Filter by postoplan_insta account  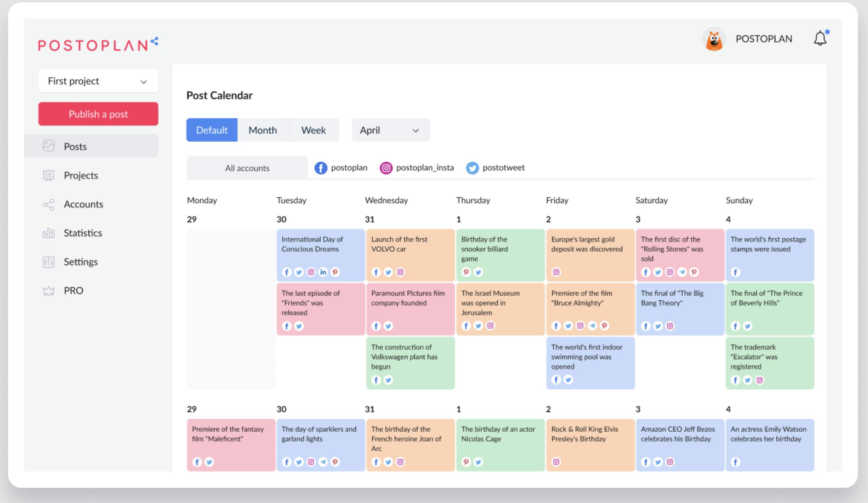[x=417, y=168]
